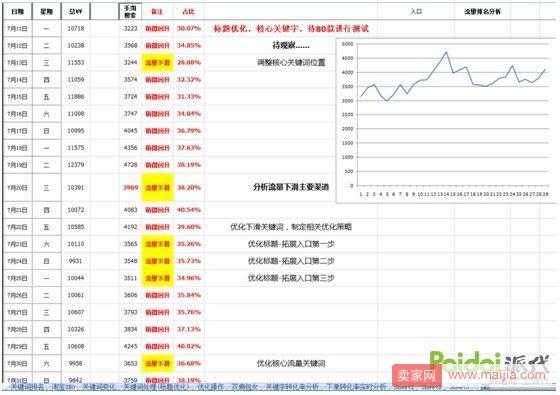560x395 pixels.
Task: Select the red search count 3969
Action: tap(130, 188)
